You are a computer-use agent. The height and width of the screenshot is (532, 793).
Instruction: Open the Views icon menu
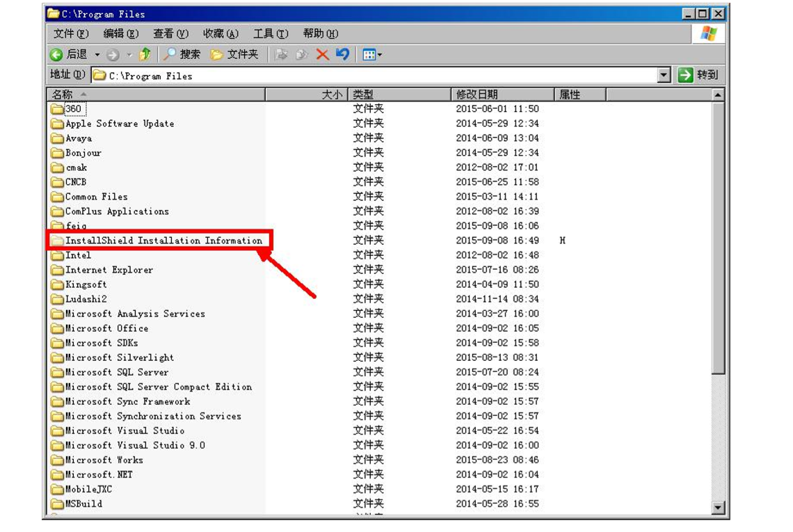pos(372,55)
